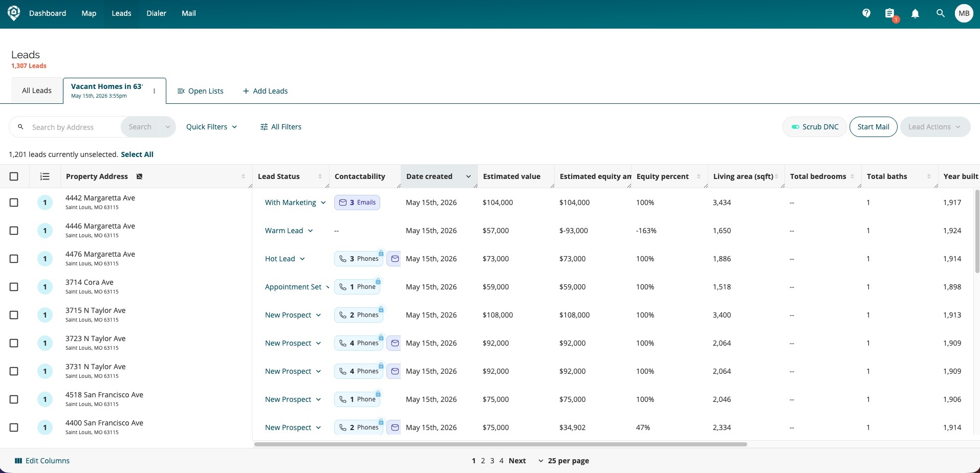980x473 pixels.
Task: Click the Start Mail button
Action: 873,127
